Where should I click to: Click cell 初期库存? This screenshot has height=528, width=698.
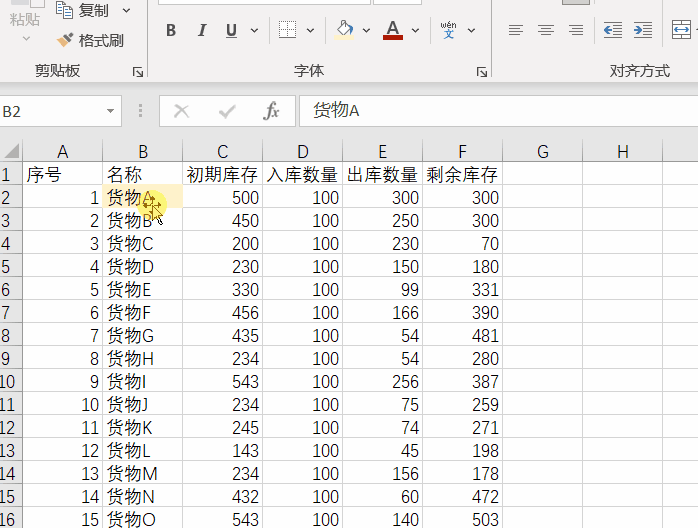point(223,174)
